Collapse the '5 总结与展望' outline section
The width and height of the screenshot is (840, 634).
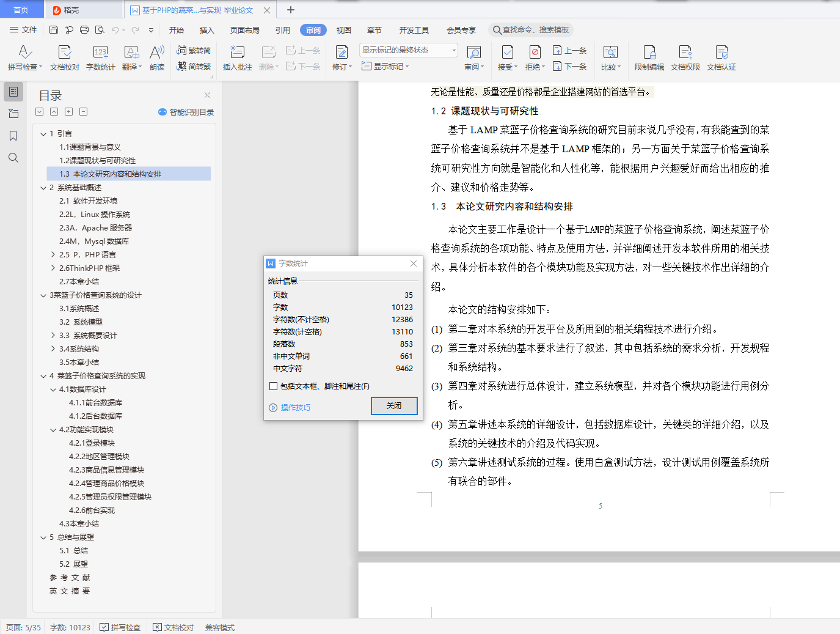[x=43, y=537]
